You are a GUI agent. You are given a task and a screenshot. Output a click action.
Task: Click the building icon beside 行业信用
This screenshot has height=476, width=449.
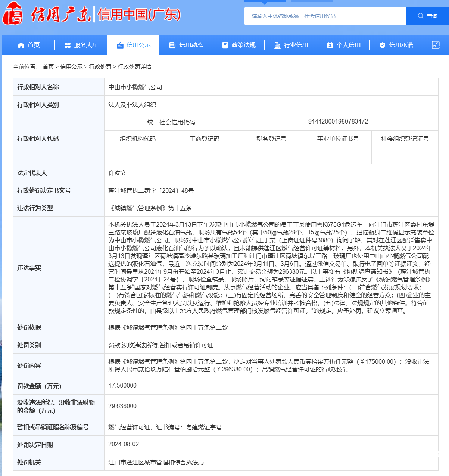pos(277,45)
